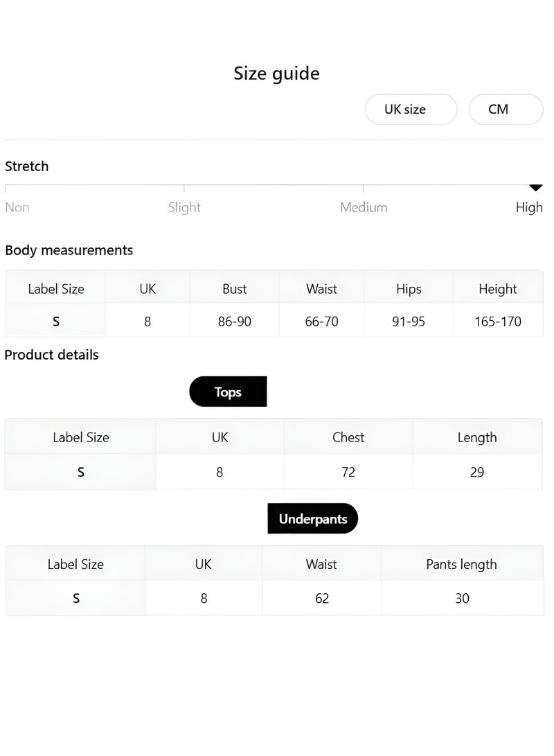Click the High stretch slider marker

pyautogui.click(x=535, y=187)
